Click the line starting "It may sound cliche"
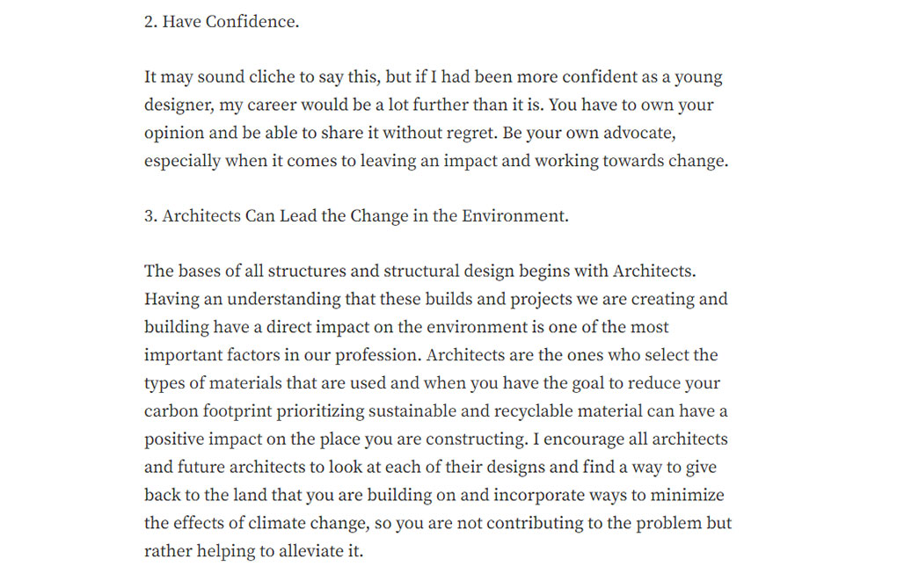897x588 pixels. tap(433, 77)
